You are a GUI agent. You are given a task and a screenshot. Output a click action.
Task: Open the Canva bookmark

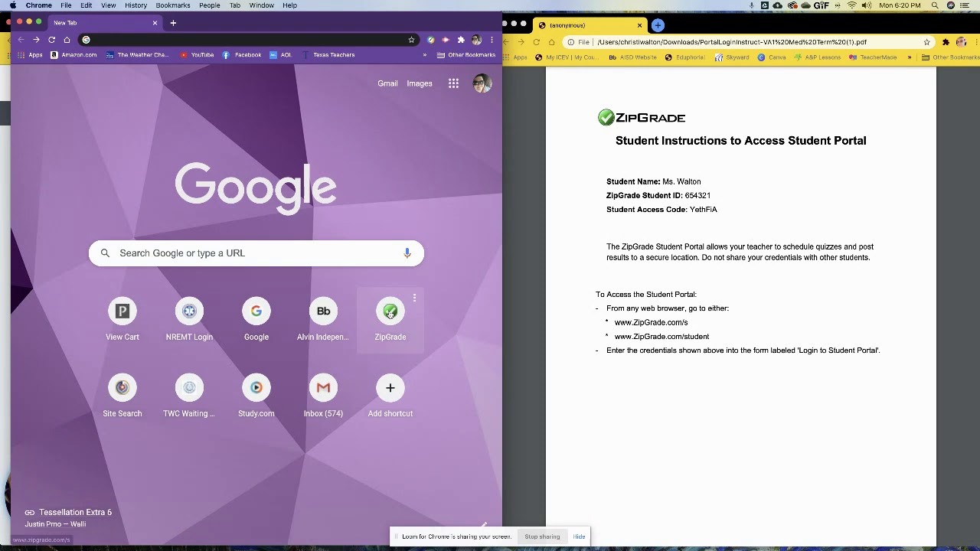(772, 57)
